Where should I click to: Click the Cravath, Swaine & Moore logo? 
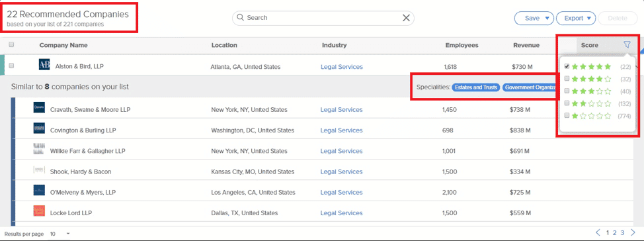click(x=39, y=108)
